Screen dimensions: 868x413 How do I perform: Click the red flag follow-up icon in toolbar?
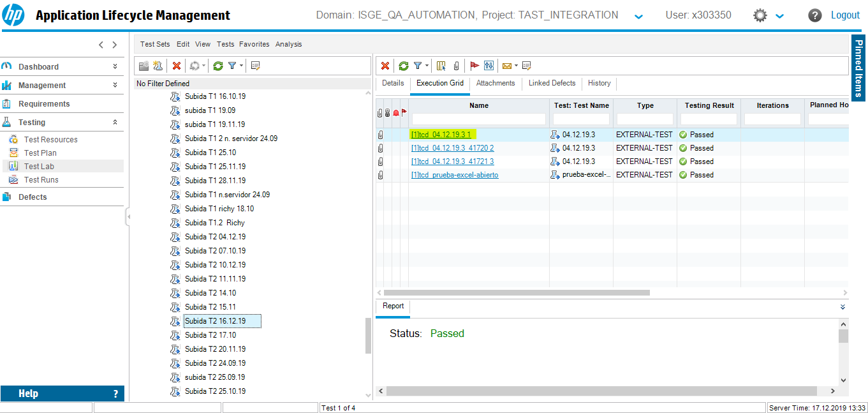point(474,66)
